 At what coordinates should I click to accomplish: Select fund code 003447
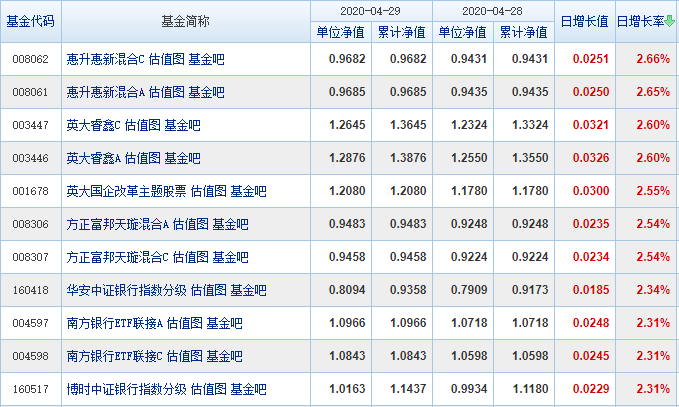click(x=30, y=125)
